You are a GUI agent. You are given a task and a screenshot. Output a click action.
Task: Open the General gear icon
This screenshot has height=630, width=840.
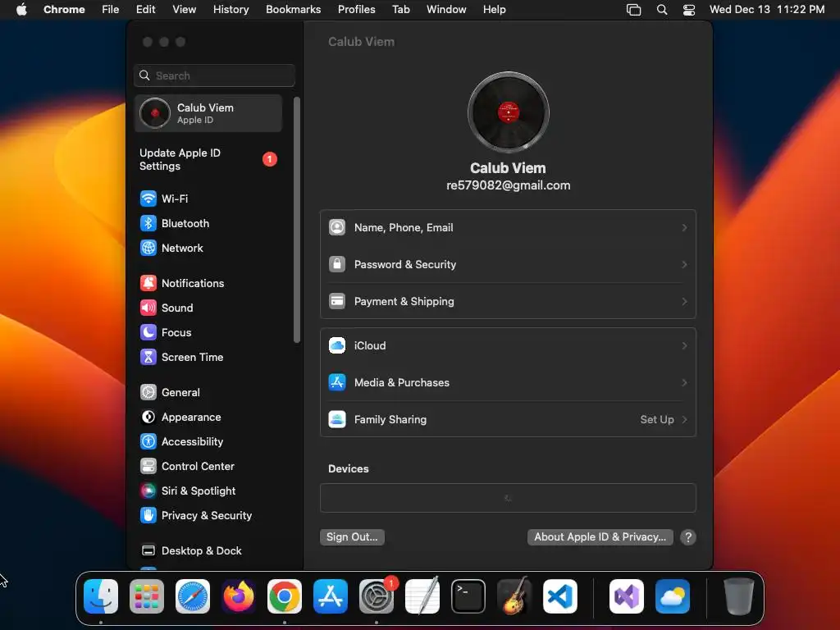pos(148,393)
